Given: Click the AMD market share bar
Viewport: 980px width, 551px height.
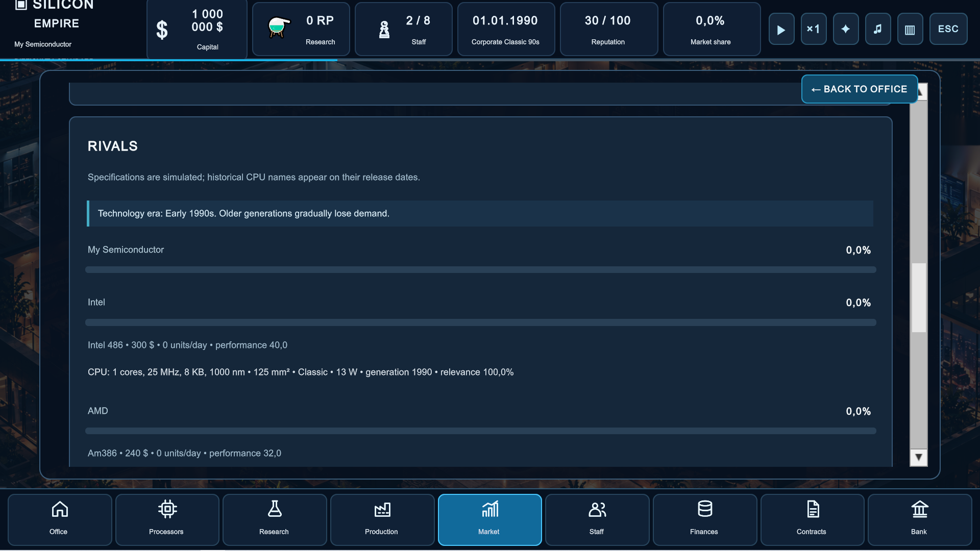Looking at the screenshot, I should 480,431.
